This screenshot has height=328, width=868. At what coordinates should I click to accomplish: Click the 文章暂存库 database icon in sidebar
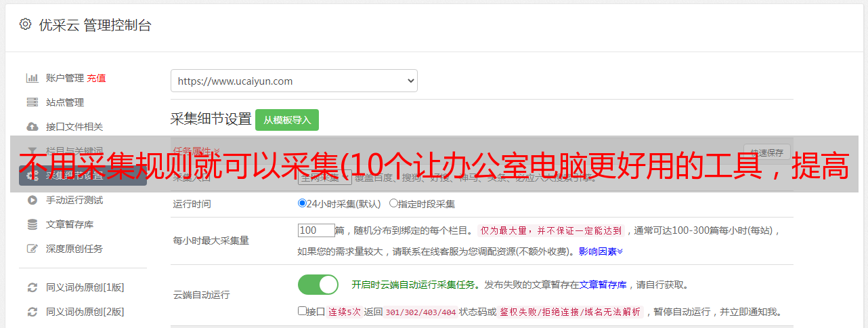[32, 224]
